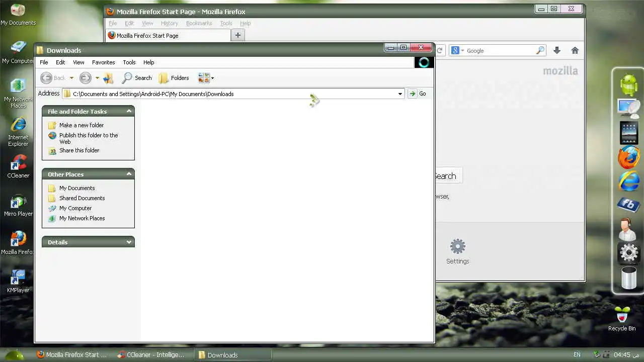Viewport: 644px width, 362px height.
Task: Click Firefox reload icon
Action: tap(439, 50)
